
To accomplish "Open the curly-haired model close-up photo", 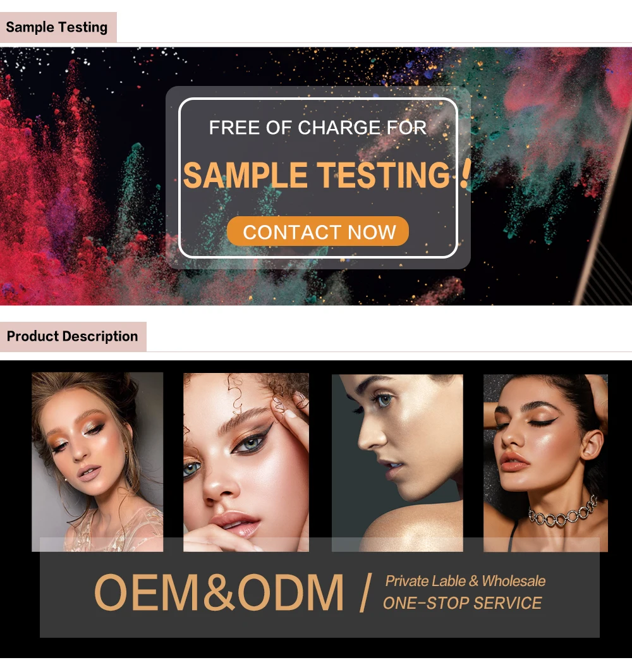I will [246, 462].
